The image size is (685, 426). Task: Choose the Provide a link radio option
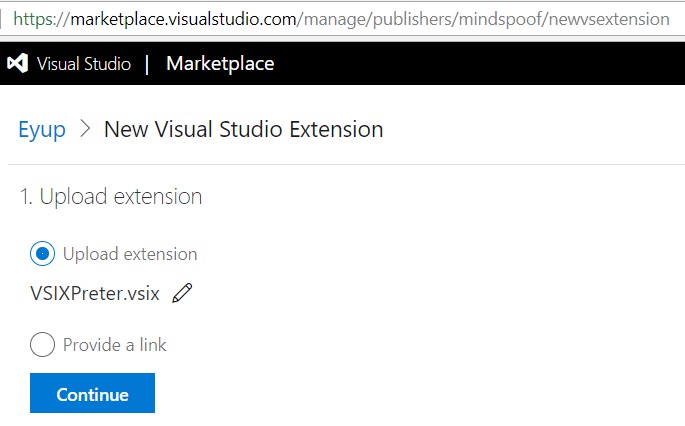pos(42,344)
